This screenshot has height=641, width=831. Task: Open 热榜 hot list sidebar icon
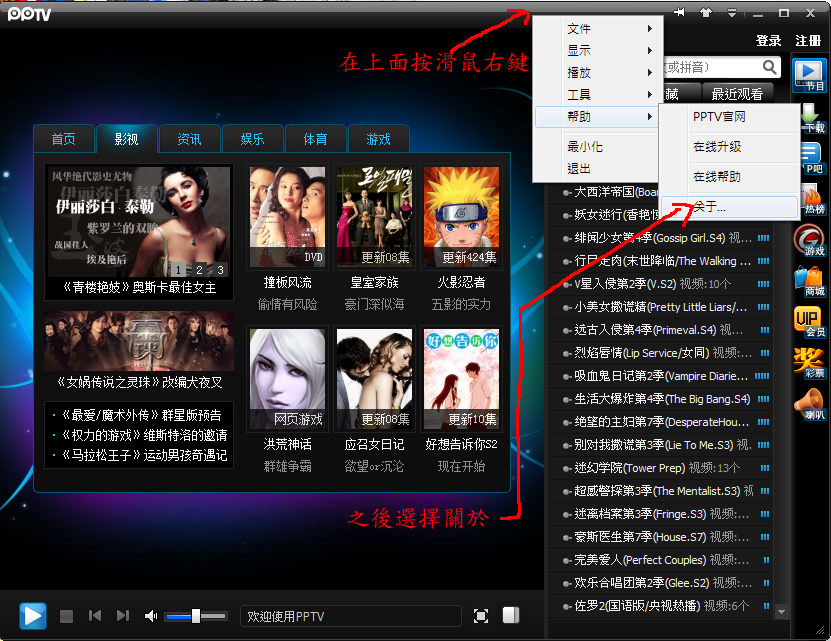coord(811,199)
